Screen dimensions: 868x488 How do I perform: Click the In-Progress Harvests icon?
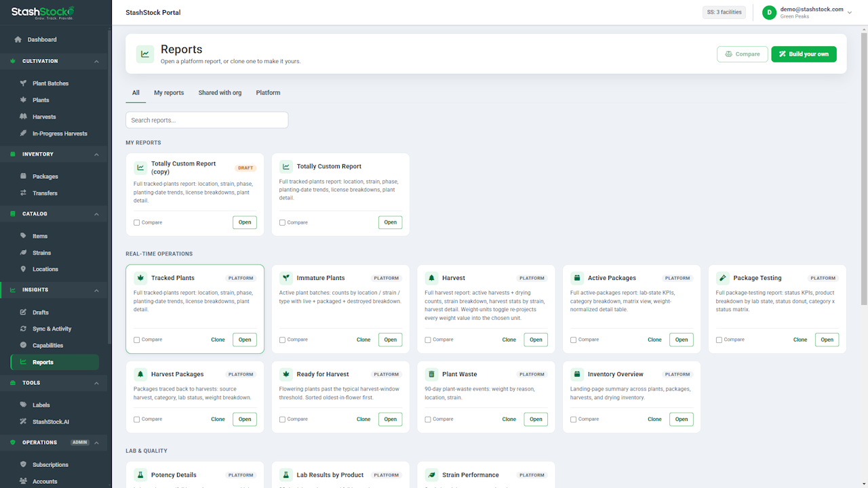coord(24,134)
